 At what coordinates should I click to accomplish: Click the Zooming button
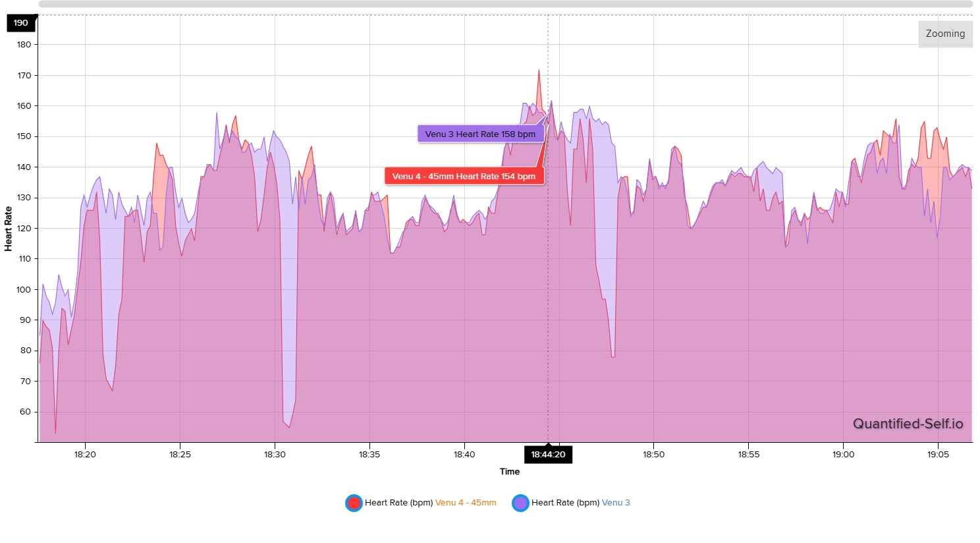[x=945, y=34]
